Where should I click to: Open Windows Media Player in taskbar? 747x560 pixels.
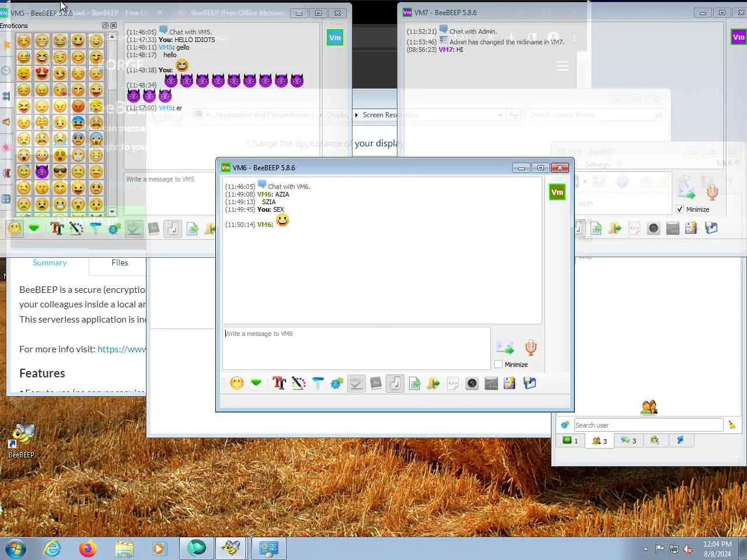pyautogui.click(x=159, y=548)
